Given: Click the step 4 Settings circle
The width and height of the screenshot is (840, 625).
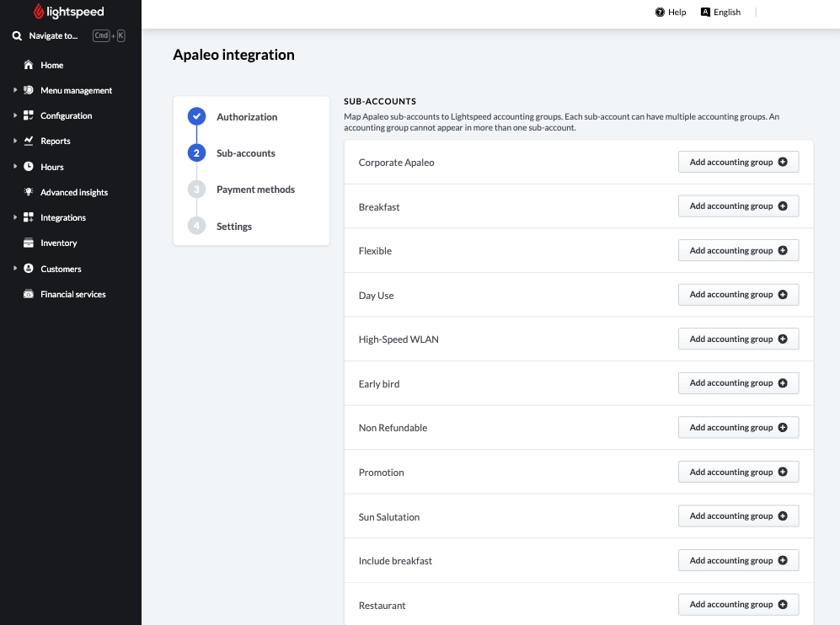Looking at the screenshot, I should click(x=196, y=226).
